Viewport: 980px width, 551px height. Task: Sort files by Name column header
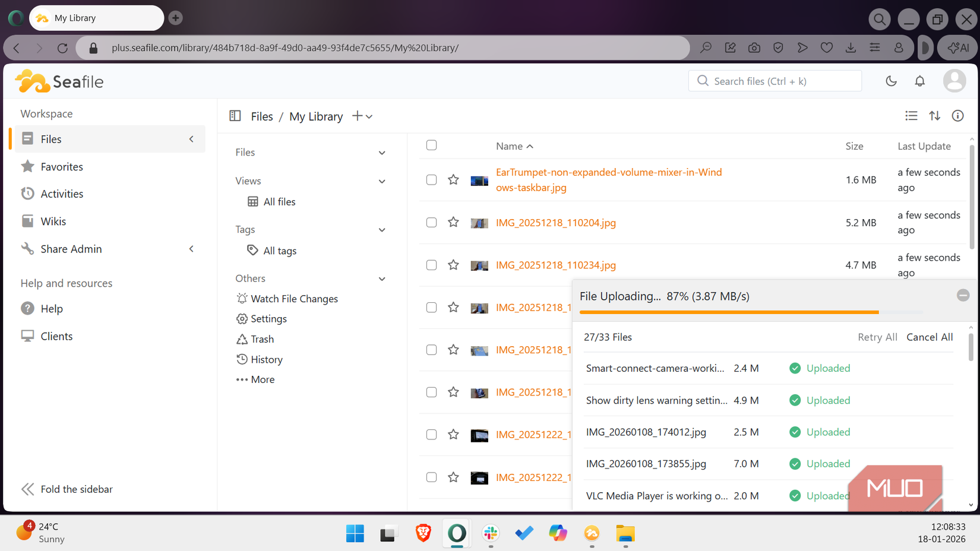514,146
